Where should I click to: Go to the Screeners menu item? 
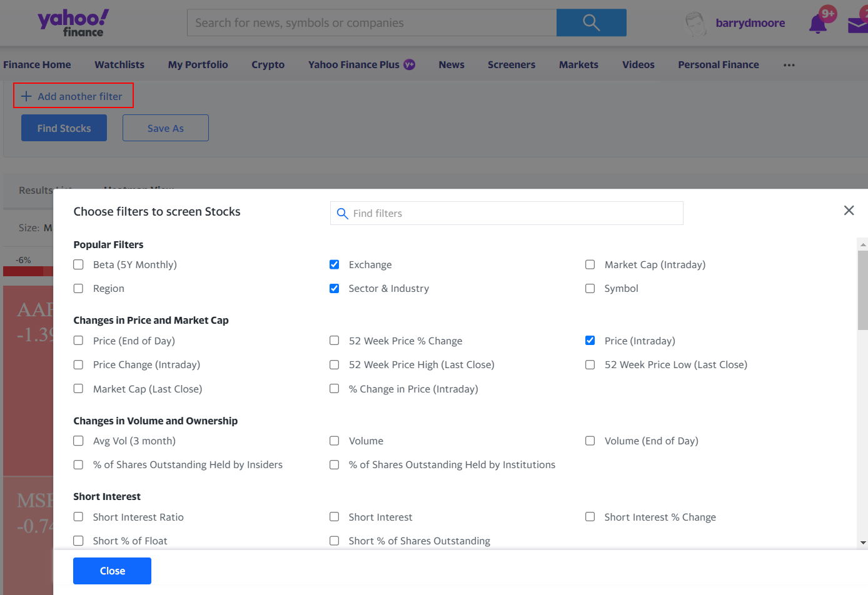tap(512, 64)
